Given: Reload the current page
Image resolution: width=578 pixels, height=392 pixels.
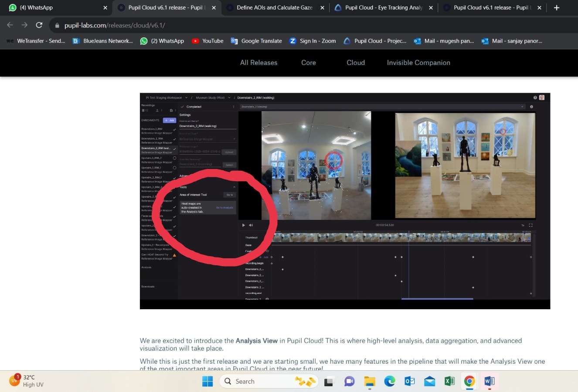Looking at the screenshot, I should tap(39, 25).
